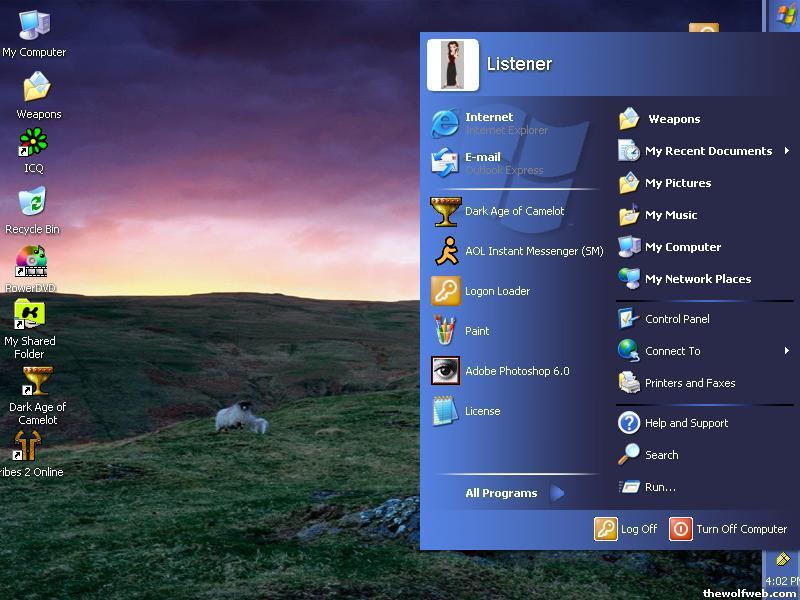Open Control Panel from the Start menu
Viewport: 800px width, 600px height.
(676, 319)
